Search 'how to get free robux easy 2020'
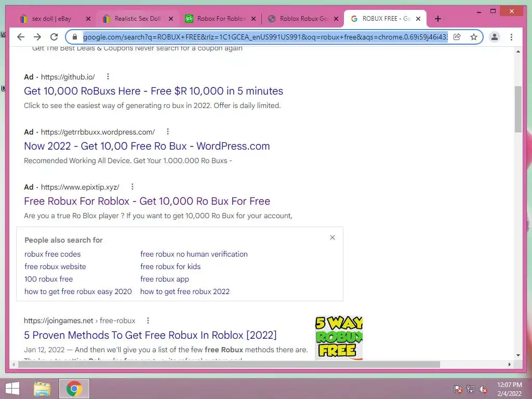This screenshot has height=399, width=532. (x=78, y=291)
